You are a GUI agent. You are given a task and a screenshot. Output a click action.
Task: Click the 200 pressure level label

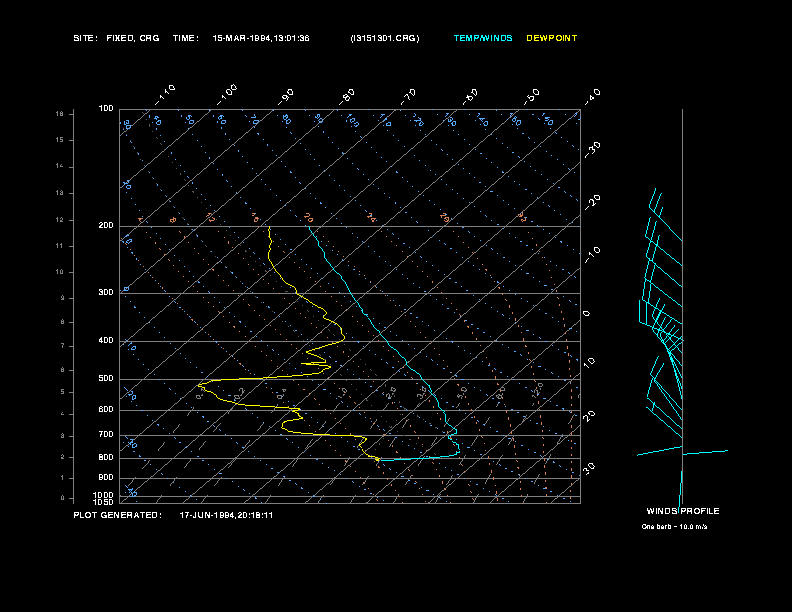click(106, 225)
